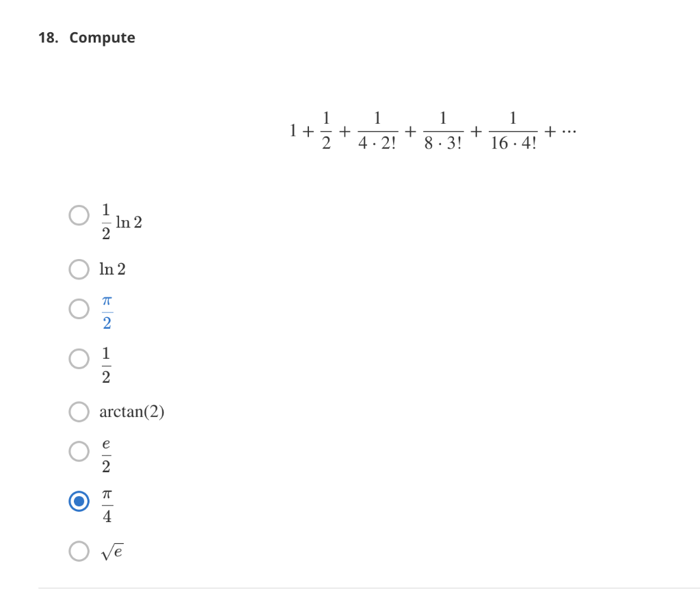The image size is (700, 598).
Task: Select the answer option e/2
Action: (x=79, y=451)
